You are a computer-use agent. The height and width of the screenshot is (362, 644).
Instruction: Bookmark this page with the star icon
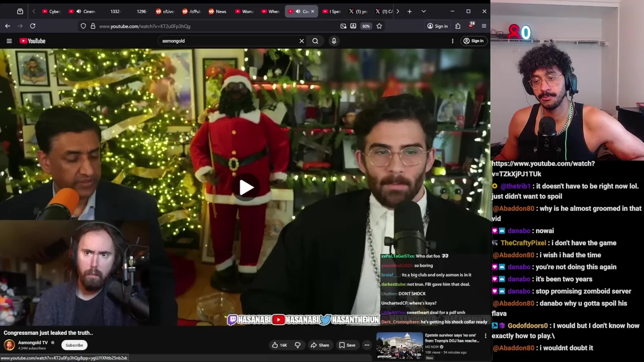(x=379, y=26)
